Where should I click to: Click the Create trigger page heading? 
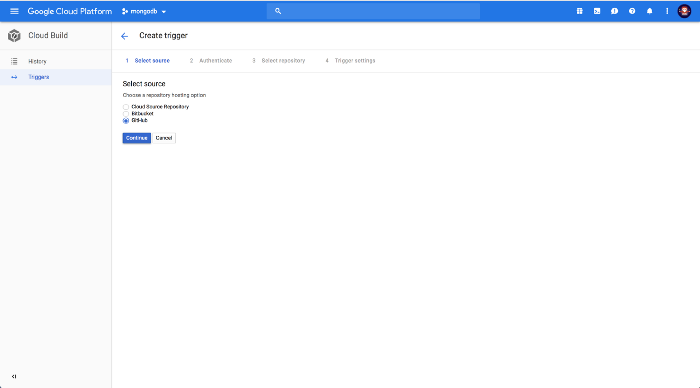(x=163, y=35)
